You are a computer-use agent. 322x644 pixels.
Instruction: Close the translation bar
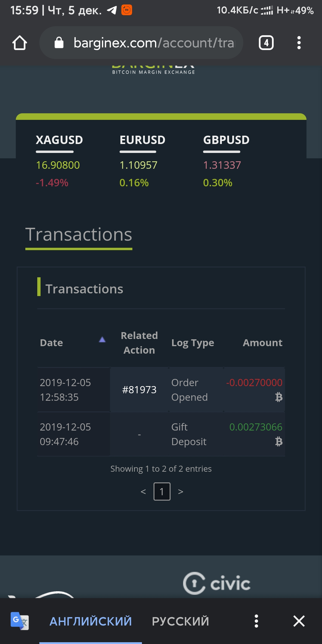(299, 621)
